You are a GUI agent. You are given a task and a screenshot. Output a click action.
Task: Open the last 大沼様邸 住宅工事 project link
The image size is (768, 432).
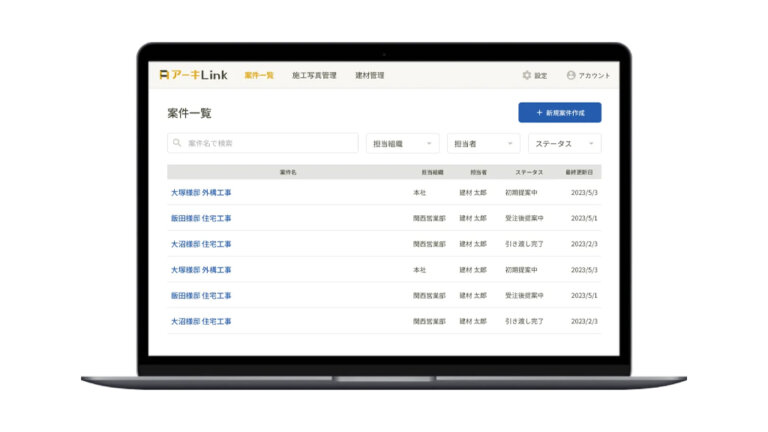(201, 321)
